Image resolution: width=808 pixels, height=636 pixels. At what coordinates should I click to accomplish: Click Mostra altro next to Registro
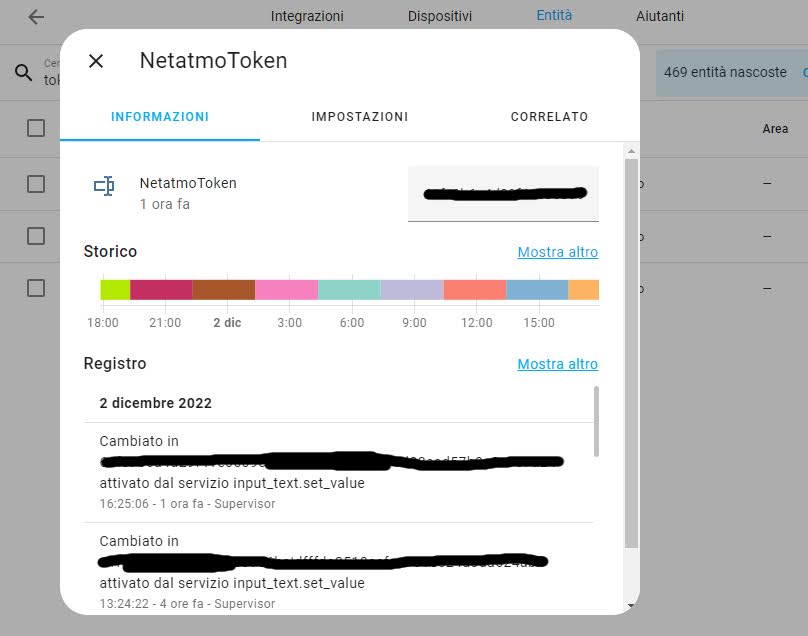558,364
